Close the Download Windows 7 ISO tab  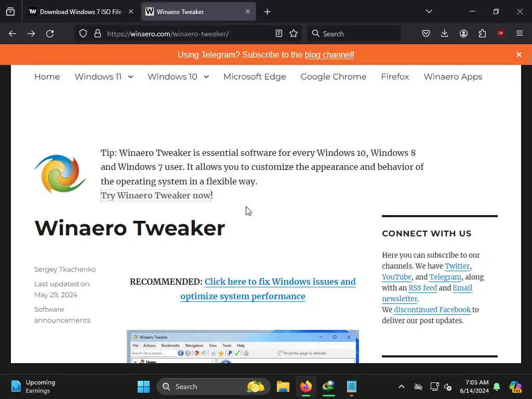coord(131,11)
